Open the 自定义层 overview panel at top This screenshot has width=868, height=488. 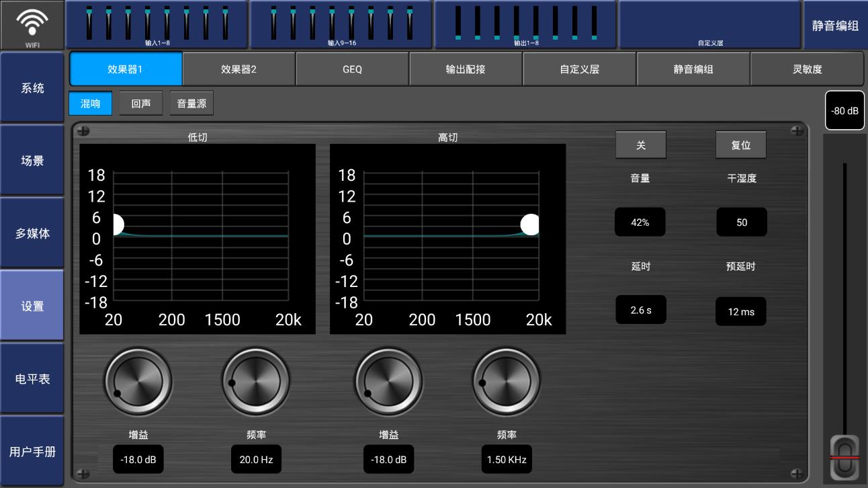tap(710, 25)
